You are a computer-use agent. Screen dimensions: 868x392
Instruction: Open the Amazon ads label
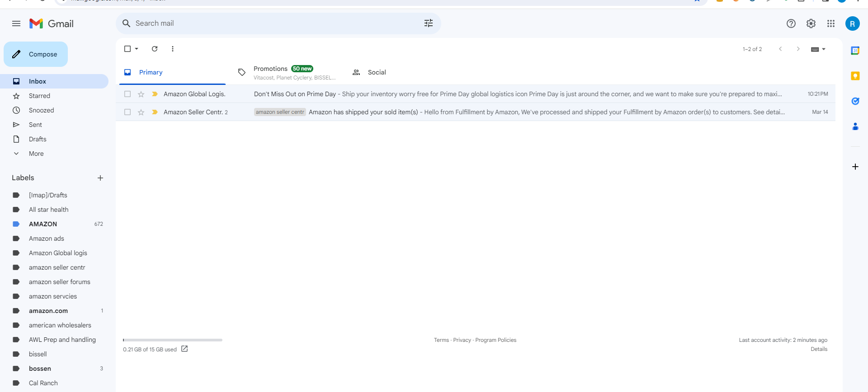click(54, 238)
